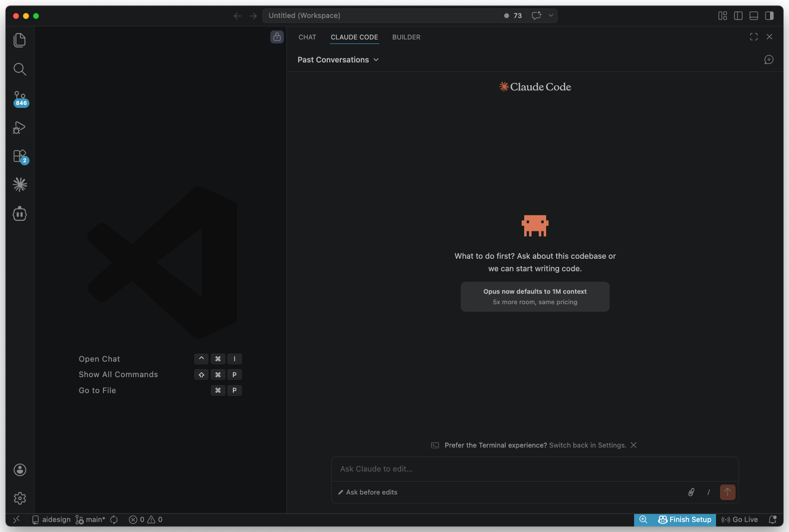Click the zoom magnifier in status bar
The height and width of the screenshot is (532, 789).
click(x=643, y=520)
